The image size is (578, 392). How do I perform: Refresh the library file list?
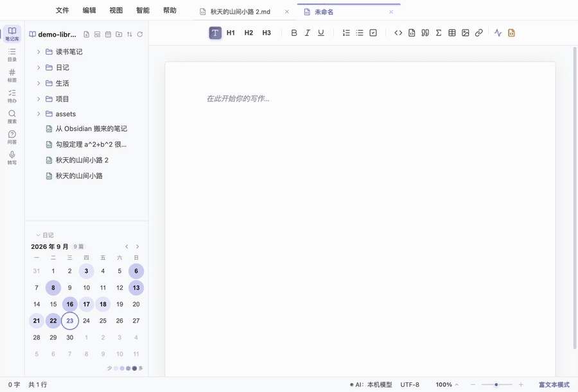click(140, 34)
